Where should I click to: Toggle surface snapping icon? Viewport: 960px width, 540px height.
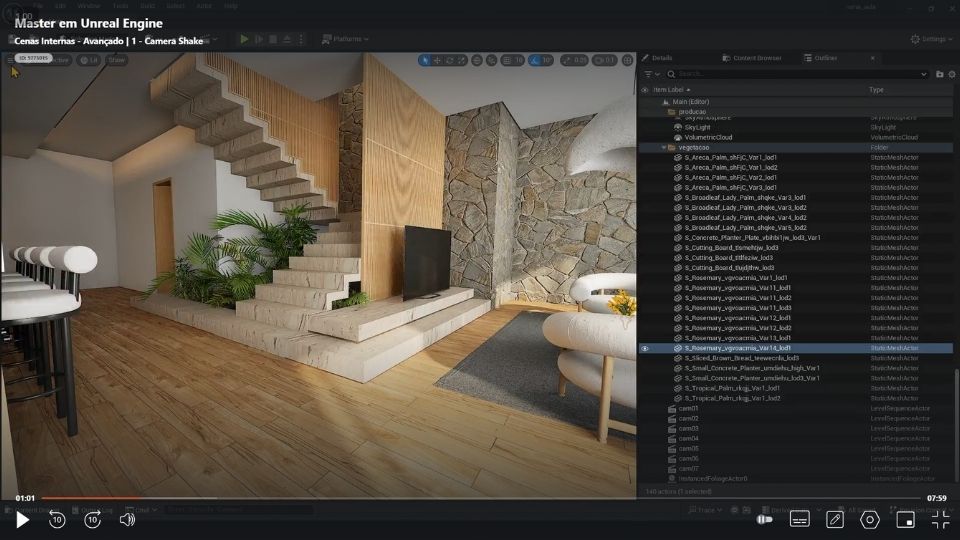tap(492, 60)
